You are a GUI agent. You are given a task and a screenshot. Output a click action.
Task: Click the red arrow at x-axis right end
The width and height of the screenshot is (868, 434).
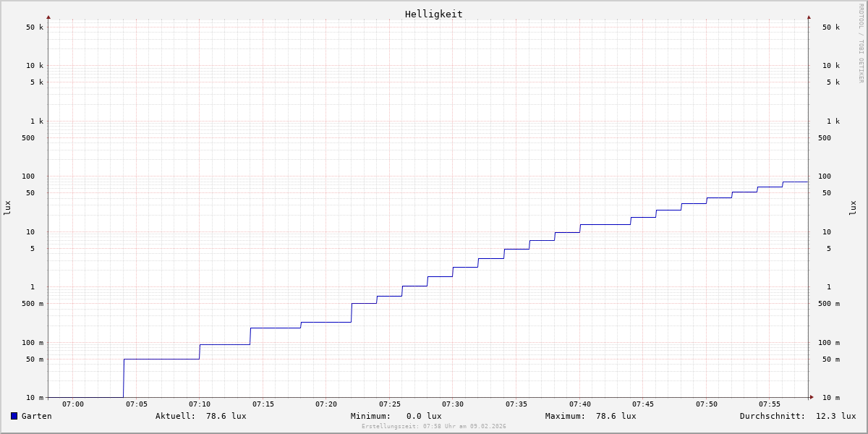coord(811,397)
